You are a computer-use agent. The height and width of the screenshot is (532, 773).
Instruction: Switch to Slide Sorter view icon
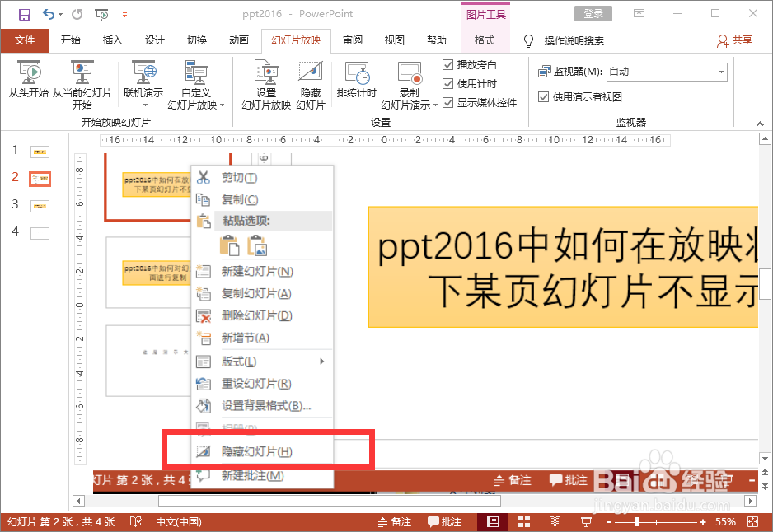[524, 521]
